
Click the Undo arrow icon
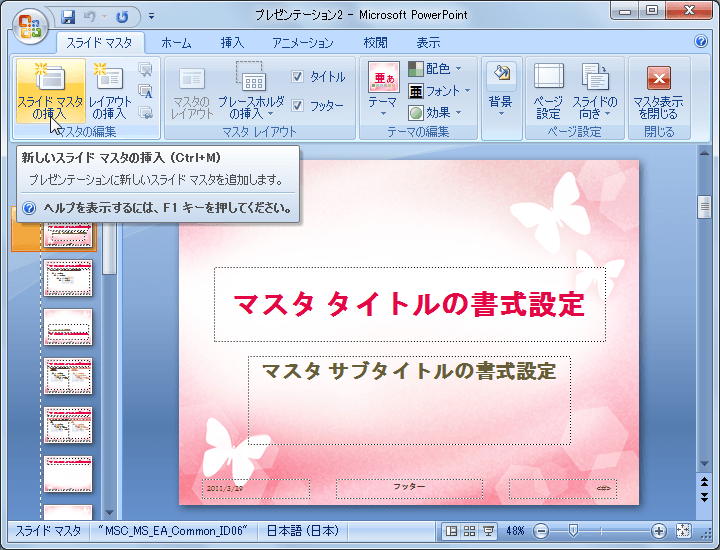89,17
